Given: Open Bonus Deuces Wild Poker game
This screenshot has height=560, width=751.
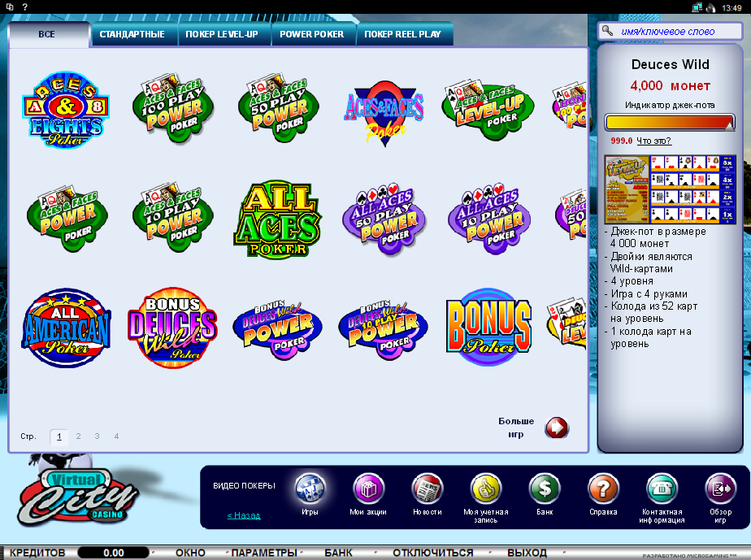Looking at the screenshot, I should click(x=172, y=328).
